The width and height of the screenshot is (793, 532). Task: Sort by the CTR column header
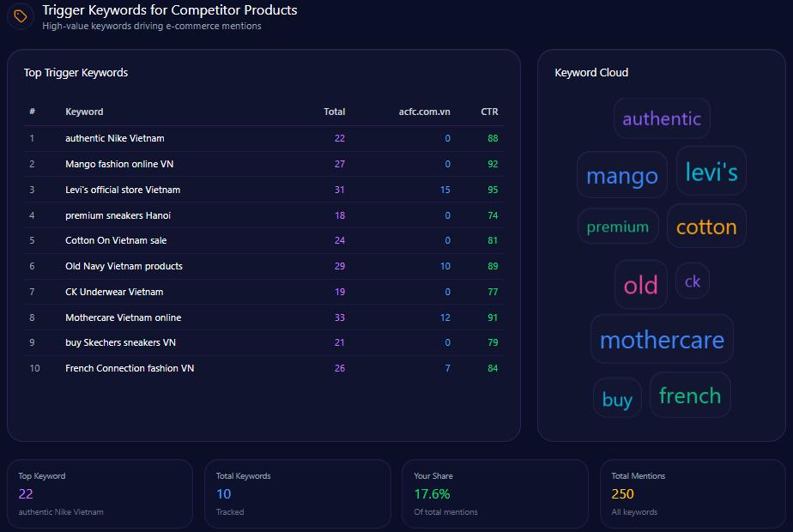pyautogui.click(x=489, y=112)
